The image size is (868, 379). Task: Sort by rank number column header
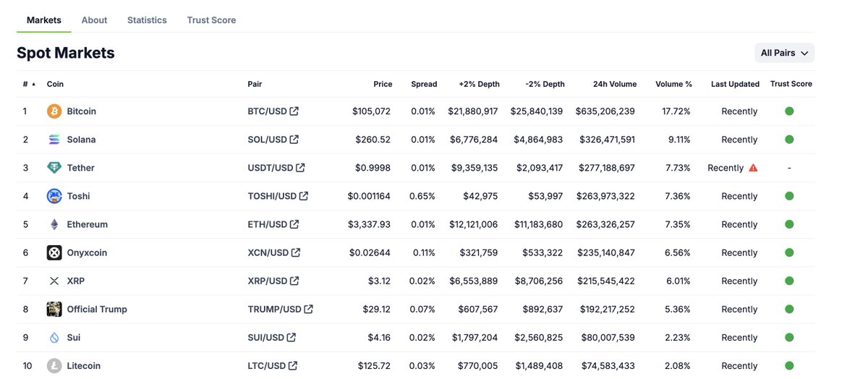(x=29, y=84)
